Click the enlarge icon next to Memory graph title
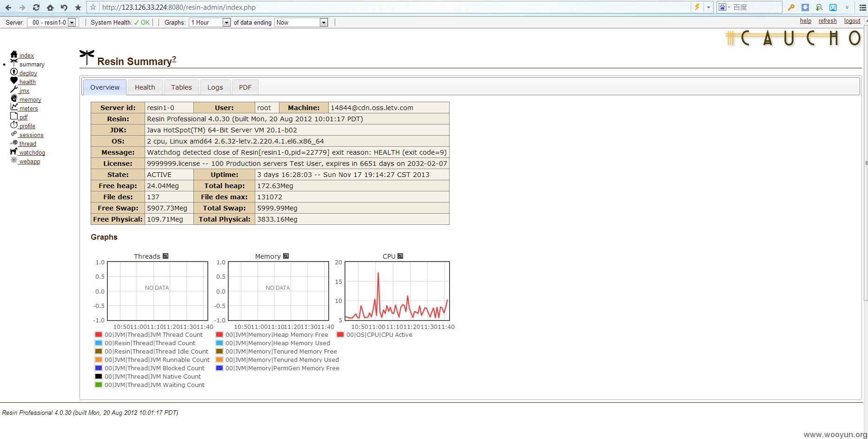868x439 pixels. point(286,256)
